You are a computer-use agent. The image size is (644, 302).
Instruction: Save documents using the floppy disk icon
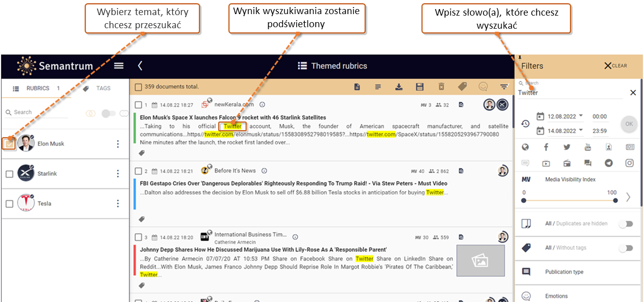(x=420, y=87)
